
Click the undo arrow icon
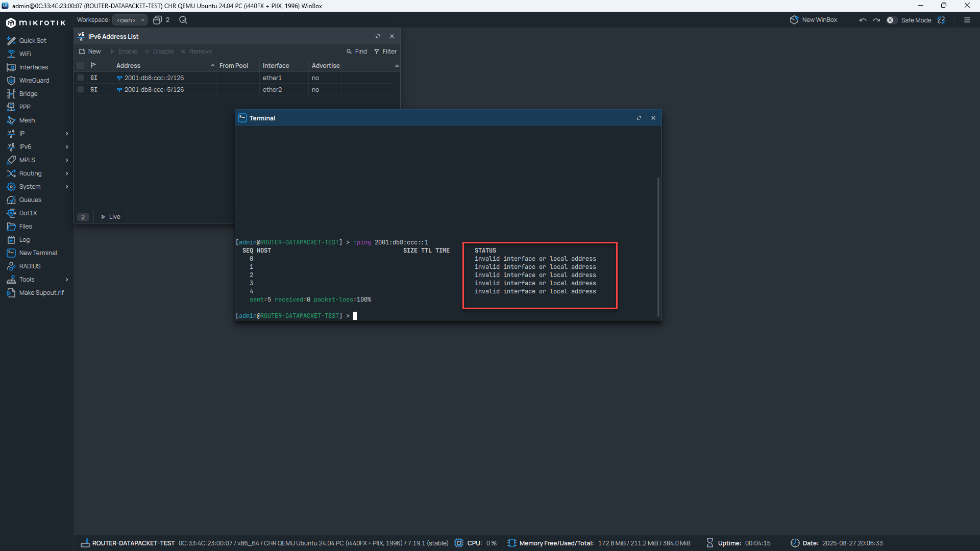click(x=863, y=20)
